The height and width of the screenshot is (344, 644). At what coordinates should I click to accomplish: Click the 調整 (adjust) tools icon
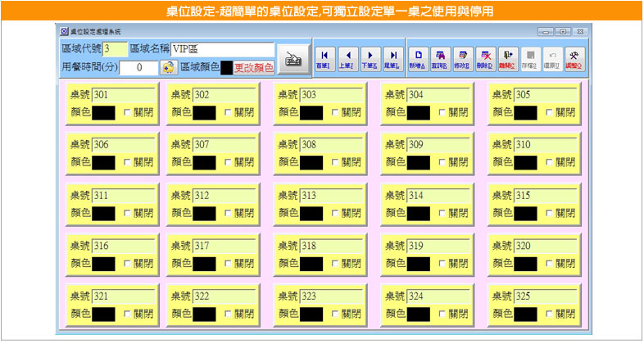(574, 58)
